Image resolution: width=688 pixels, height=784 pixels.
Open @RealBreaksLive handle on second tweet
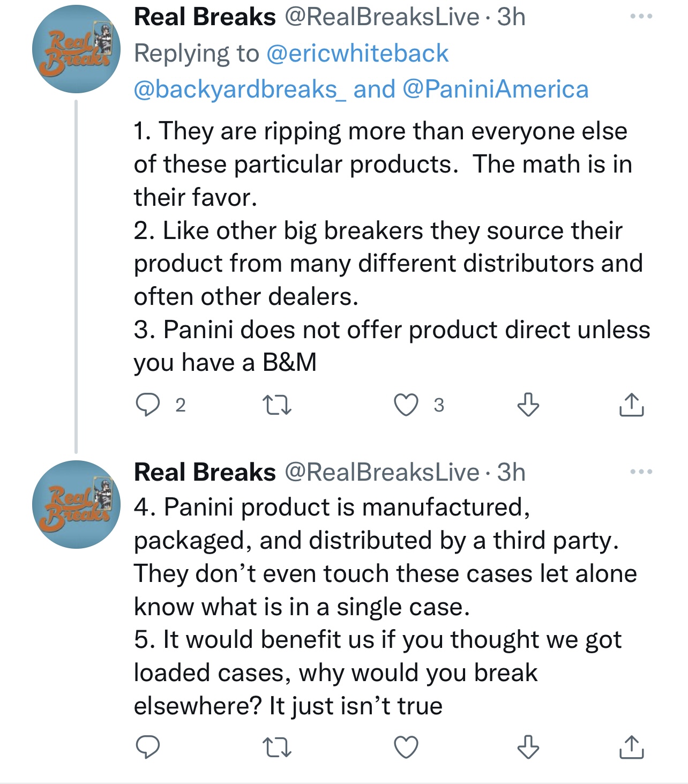pyautogui.click(x=382, y=473)
